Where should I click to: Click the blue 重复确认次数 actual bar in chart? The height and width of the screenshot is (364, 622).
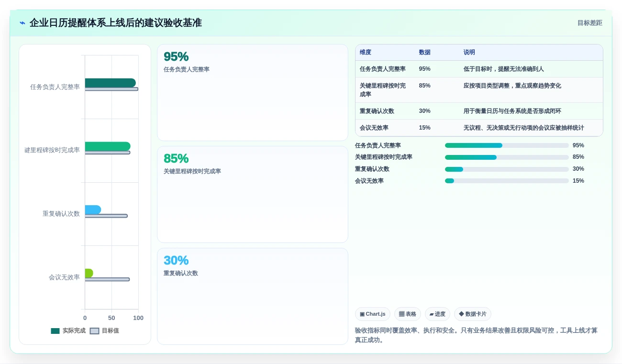point(93,210)
